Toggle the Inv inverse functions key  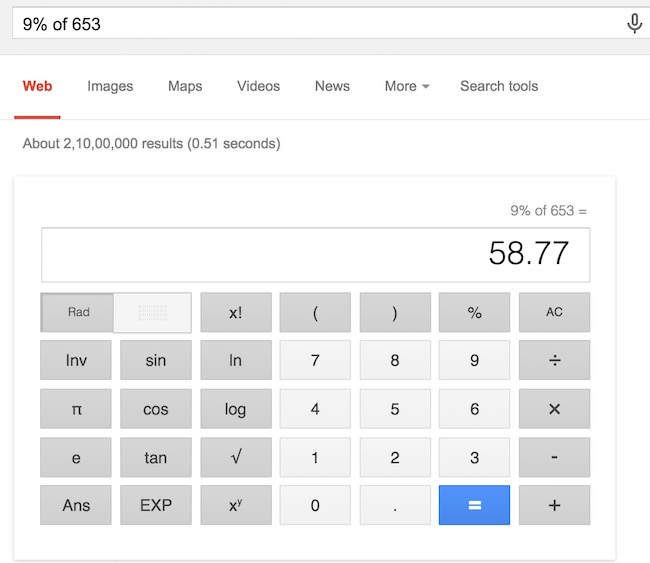(76, 360)
